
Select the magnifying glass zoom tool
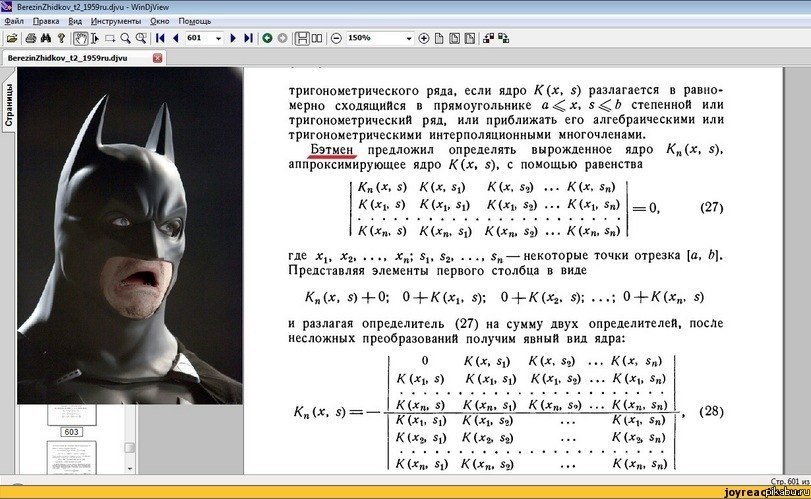tap(125, 38)
